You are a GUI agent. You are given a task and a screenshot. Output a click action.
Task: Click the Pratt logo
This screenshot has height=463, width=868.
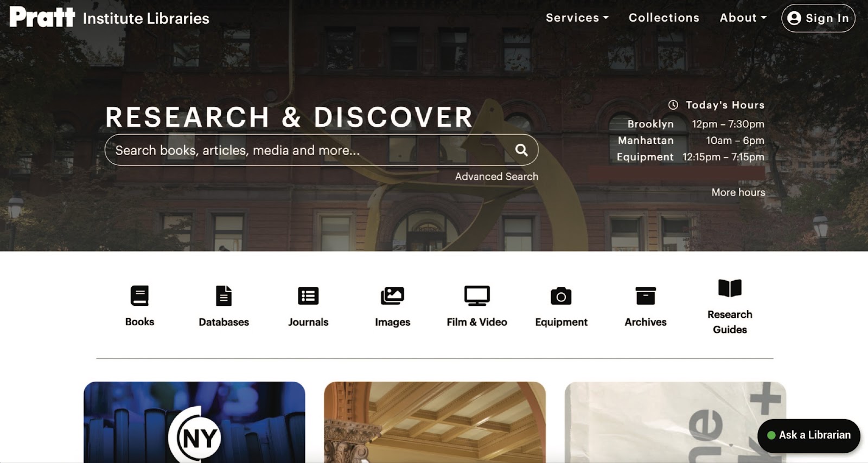[42, 17]
